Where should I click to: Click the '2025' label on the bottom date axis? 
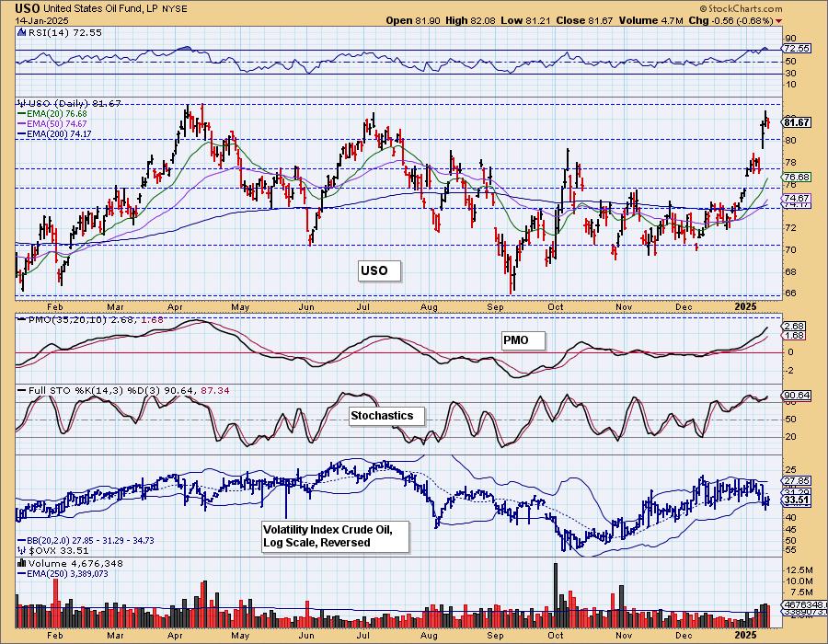point(745,635)
